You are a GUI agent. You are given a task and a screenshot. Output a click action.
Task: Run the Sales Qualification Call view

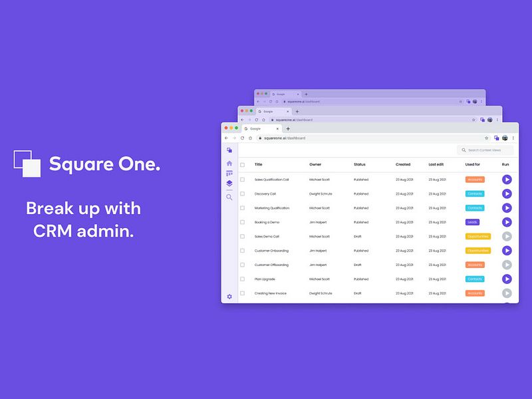pyautogui.click(x=507, y=180)
